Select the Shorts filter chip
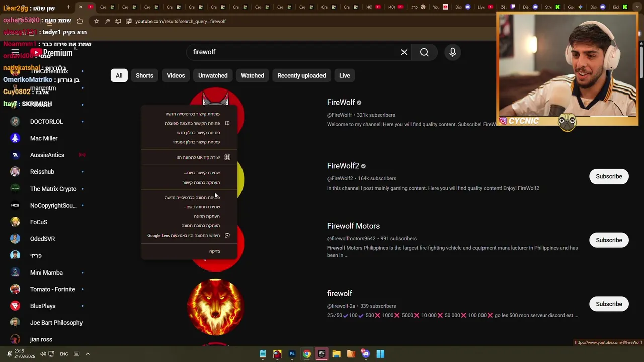 point(144,75)
